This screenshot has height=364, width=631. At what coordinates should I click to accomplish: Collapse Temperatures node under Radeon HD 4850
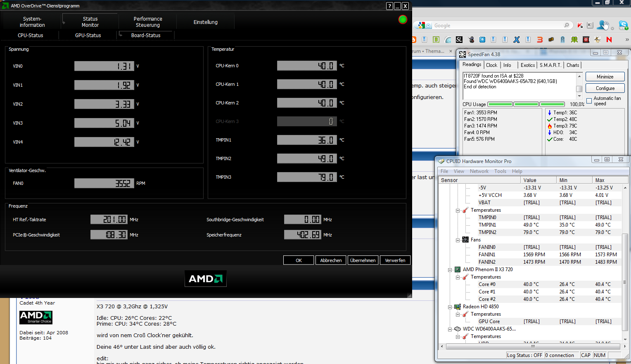click(x=458, y=314)
